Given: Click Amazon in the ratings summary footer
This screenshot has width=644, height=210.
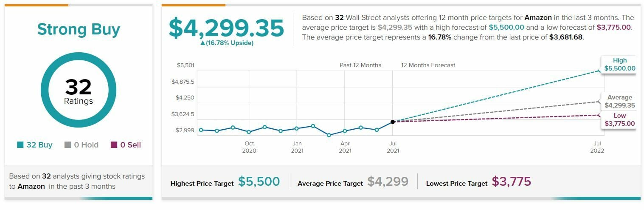Looking at the screenshot, I should [31, 186].
